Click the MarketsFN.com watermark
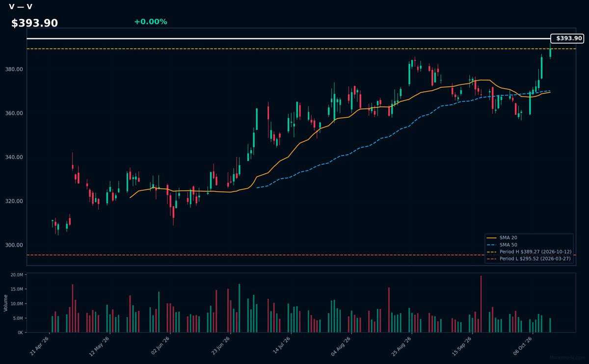The width and height of the screenshot is (589, 364). pos(568,358)
